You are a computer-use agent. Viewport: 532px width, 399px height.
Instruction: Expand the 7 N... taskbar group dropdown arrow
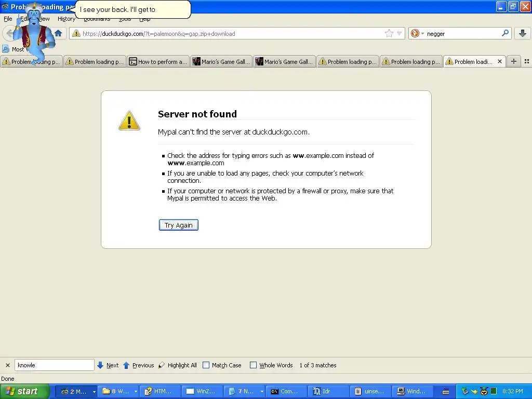click(262, 392)
